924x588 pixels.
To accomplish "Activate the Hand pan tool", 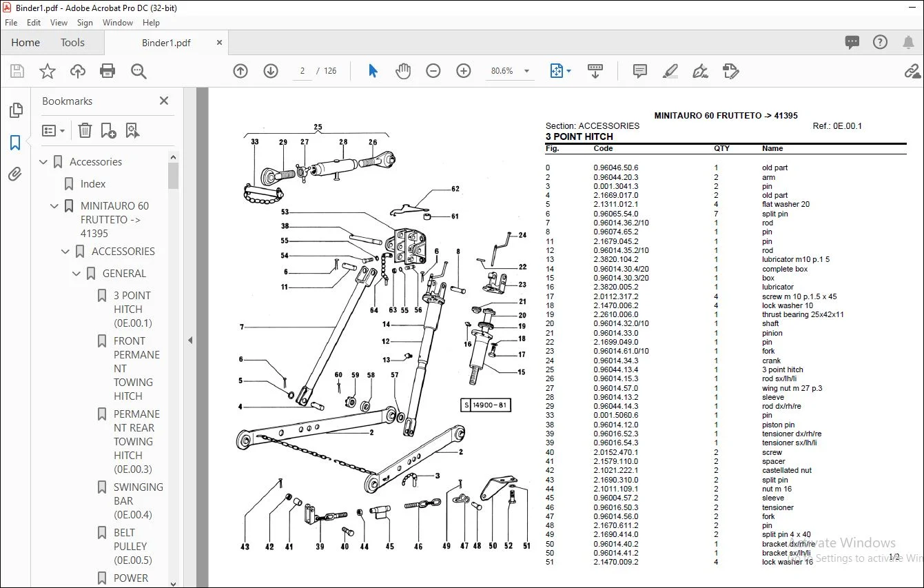I will click(x=403, y=71).
